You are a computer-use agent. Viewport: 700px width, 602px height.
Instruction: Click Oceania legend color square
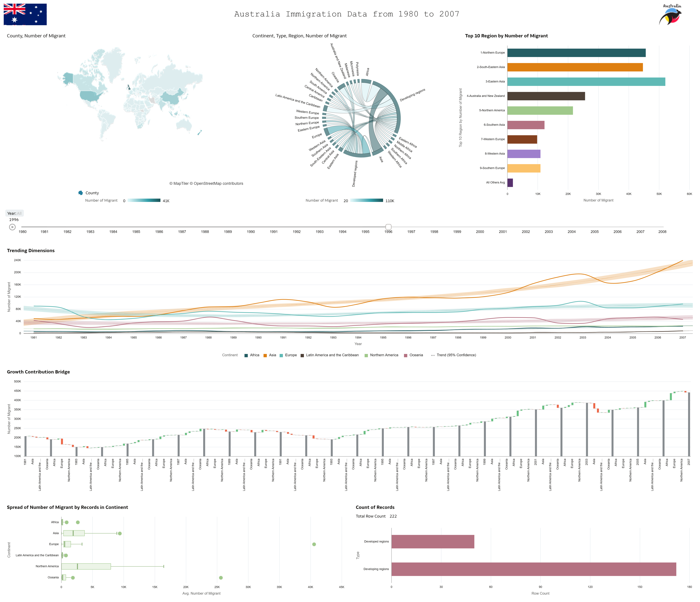coord(405,355)
